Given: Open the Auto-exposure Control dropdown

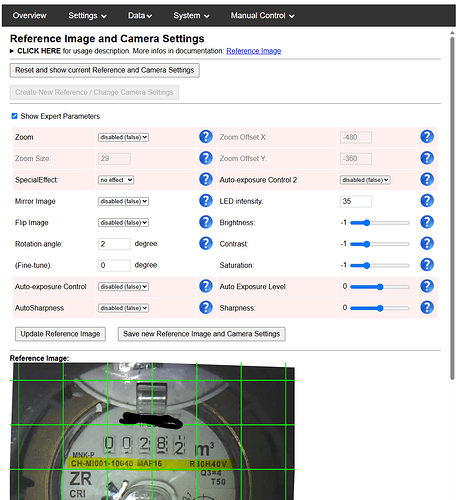Looking at the screenshot, I should (123, 287).
